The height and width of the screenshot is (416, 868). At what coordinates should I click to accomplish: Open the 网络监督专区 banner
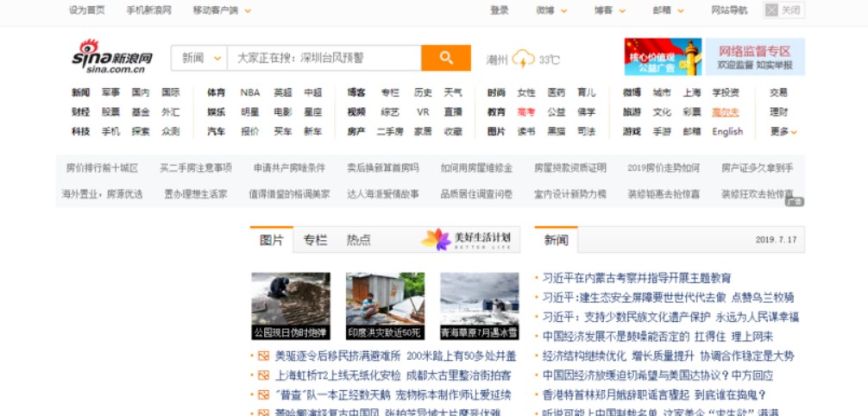pos(754,57)
